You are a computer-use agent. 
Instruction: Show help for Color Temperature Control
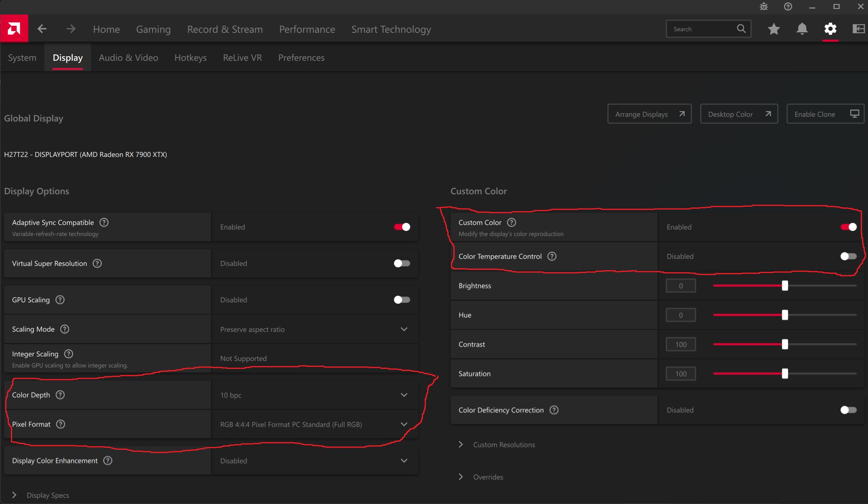coord(552,256)
